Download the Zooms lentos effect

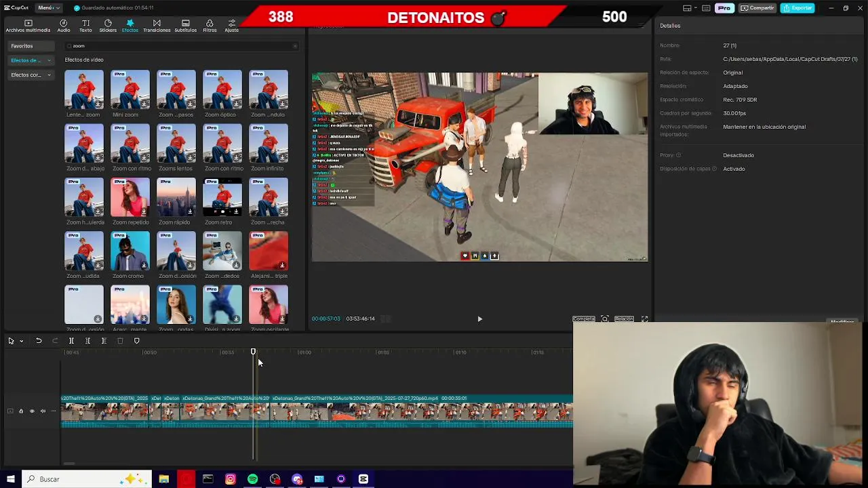[190, 158]
